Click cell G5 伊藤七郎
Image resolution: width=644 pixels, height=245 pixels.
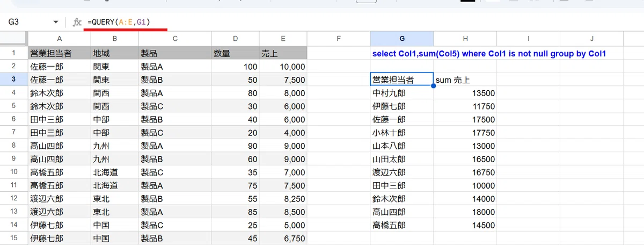[402, 106]
